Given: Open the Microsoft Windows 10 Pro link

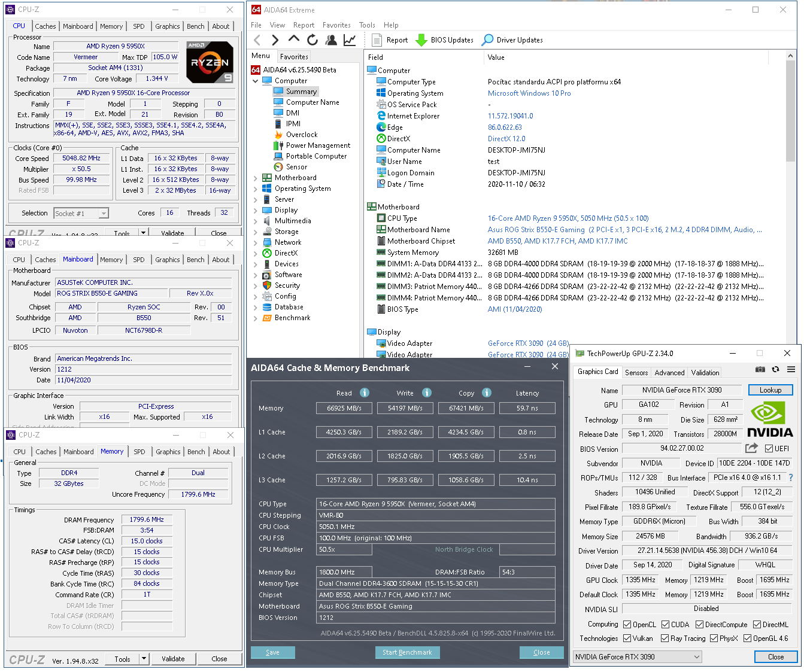Looking at the screenshot, I should click(529, 93).
